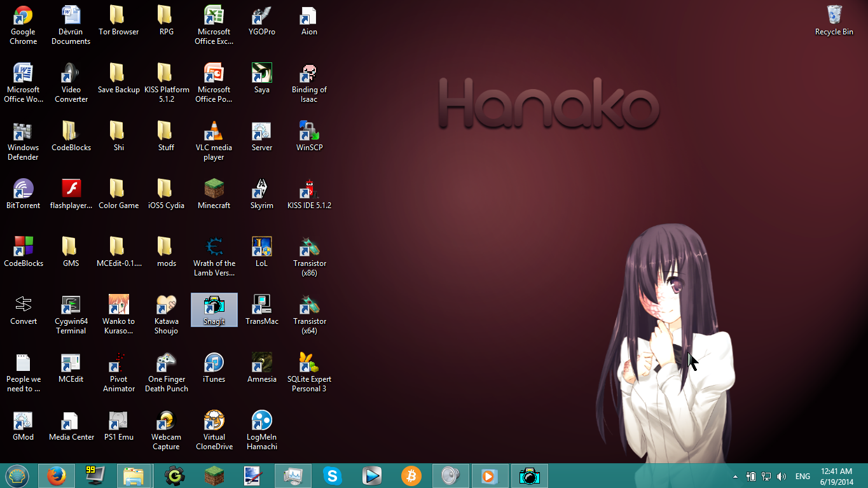
Task: Open Windows Defender desktop icon
Action: pos(24,141)
